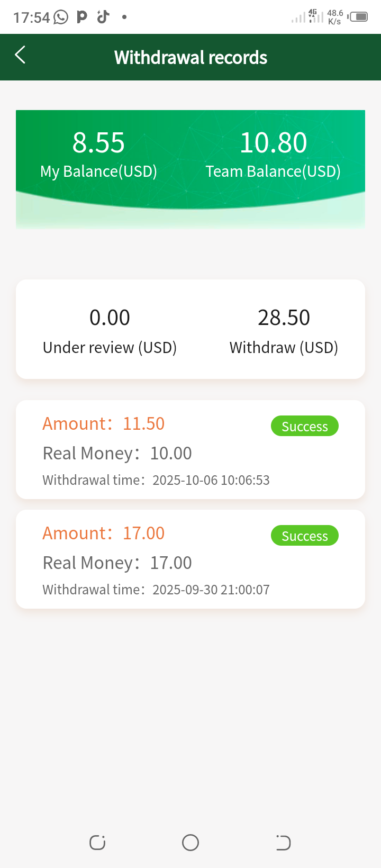Tap the 17:54 clock in status bar
Image resolution: width=381 pixels, height=868 pixels.
[31, 17]
